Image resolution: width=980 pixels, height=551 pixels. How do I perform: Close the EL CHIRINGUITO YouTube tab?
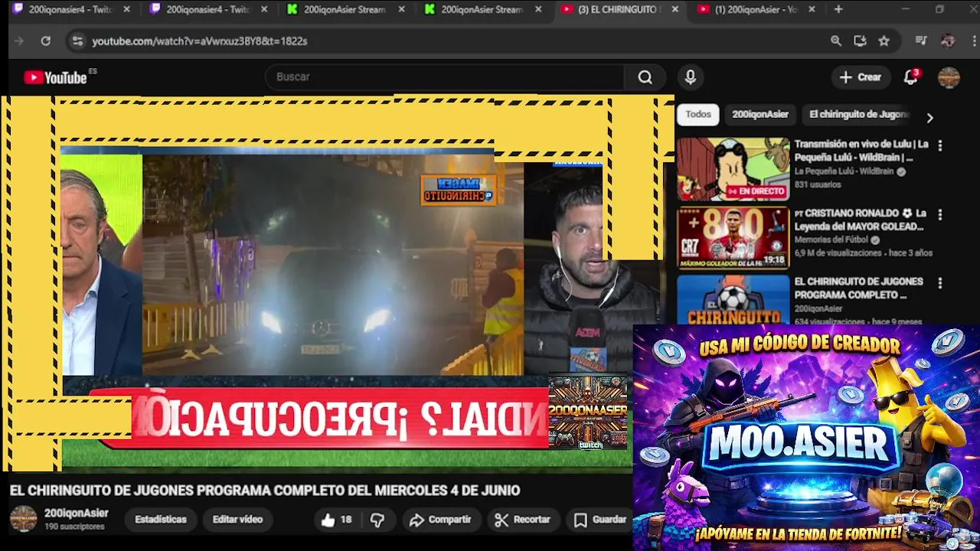point(675,9)
